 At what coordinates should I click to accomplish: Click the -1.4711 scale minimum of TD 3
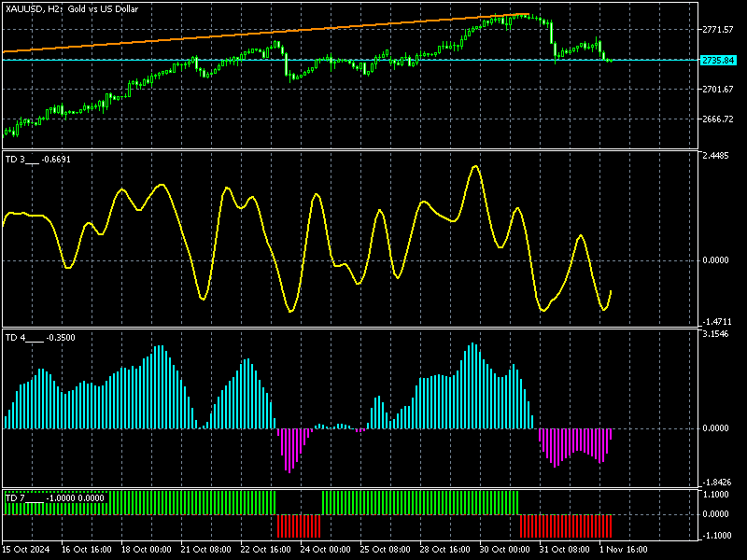[715, 322]
